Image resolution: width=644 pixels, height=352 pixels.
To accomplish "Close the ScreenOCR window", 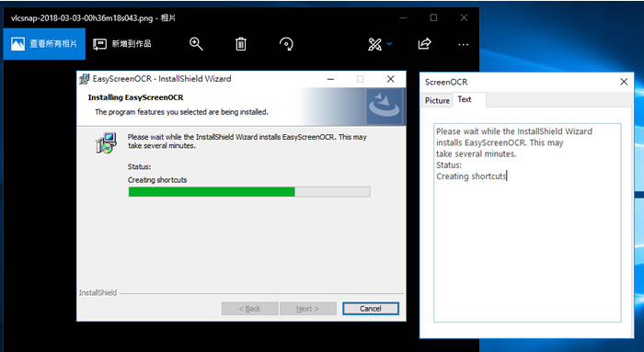I will (x=624, y=82).
